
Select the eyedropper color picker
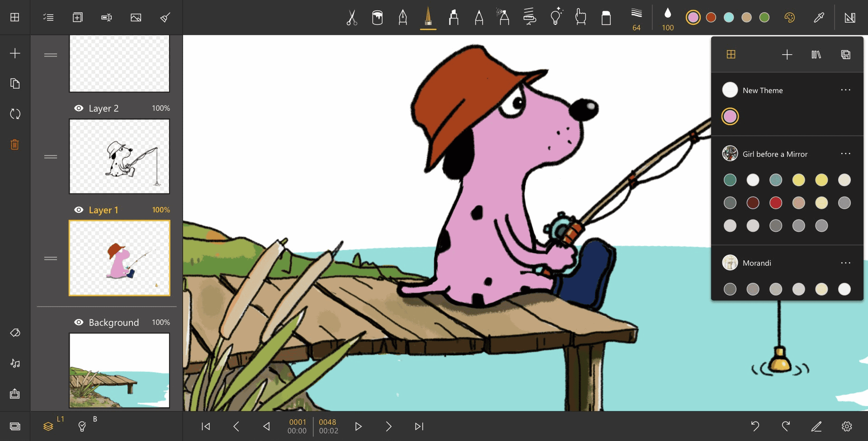819,17
